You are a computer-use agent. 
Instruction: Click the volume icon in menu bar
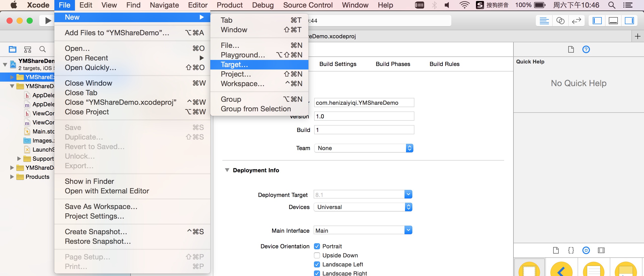click(447, 5)
